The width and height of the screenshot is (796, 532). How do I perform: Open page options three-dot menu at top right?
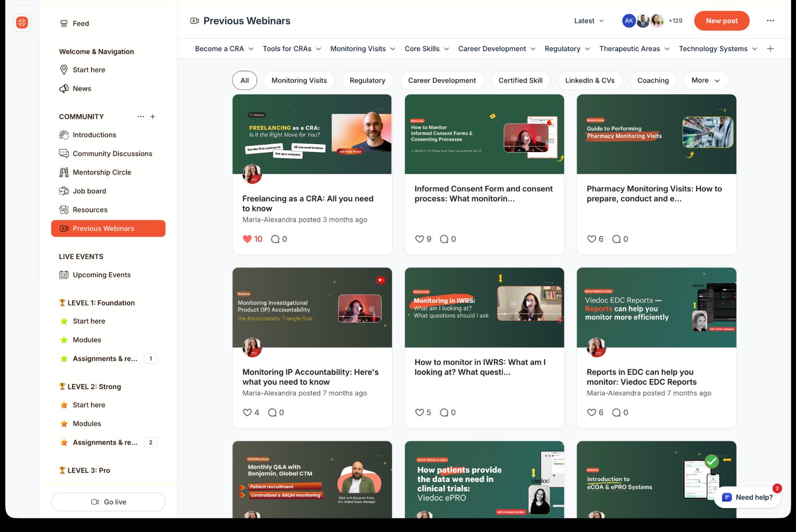[770, 21]
